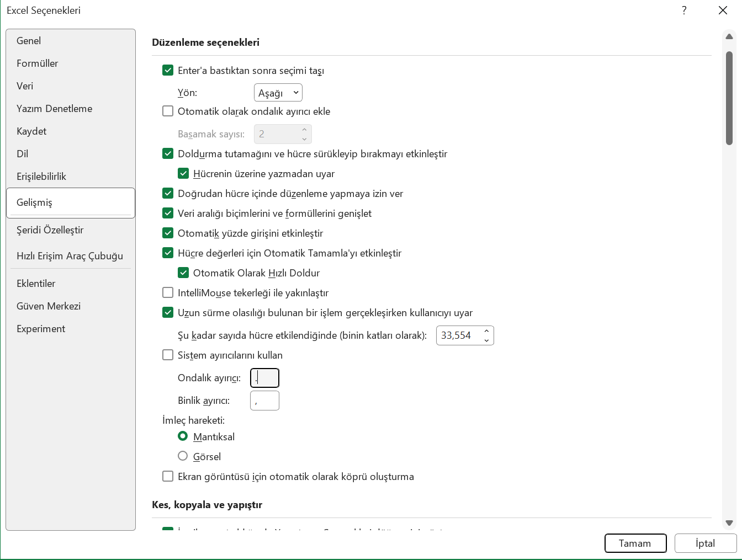Select the Experiment category
This screenshot has width=742, height=560.
tap(71, 329)
